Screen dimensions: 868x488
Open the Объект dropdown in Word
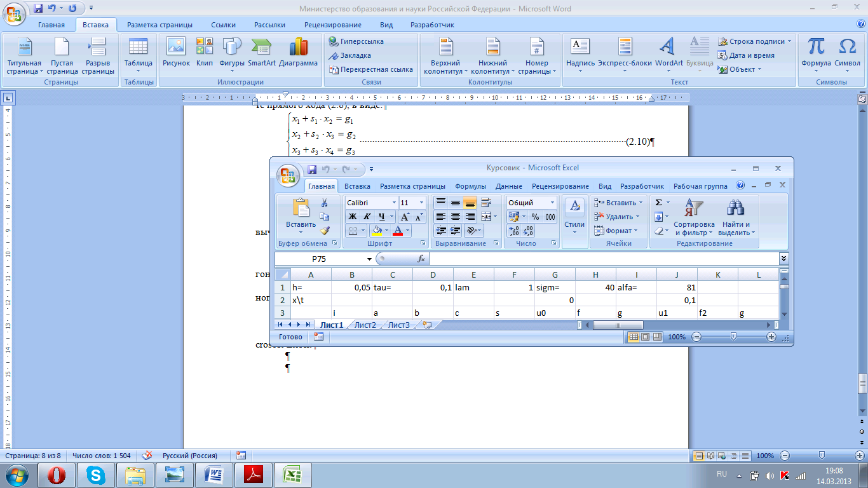(x=740, y=69)
